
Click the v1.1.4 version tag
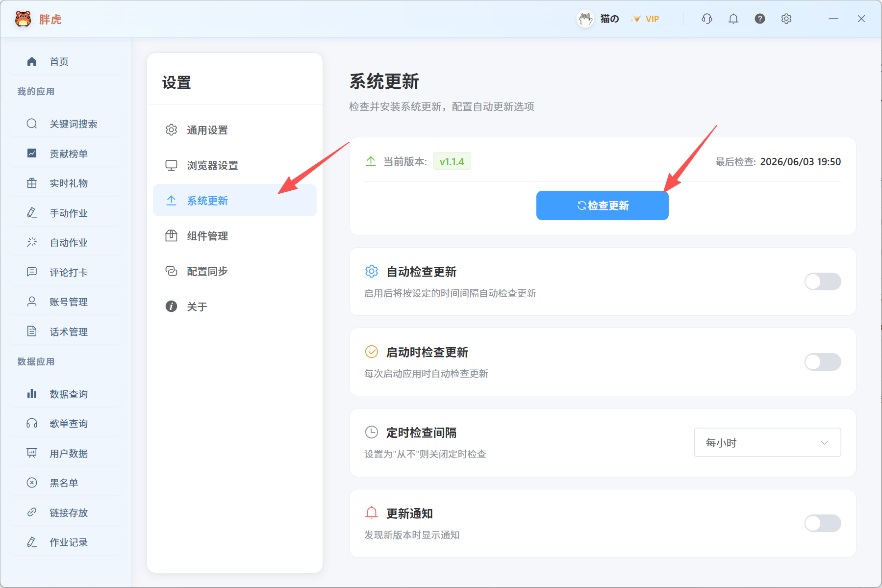(x=452, y=161)
